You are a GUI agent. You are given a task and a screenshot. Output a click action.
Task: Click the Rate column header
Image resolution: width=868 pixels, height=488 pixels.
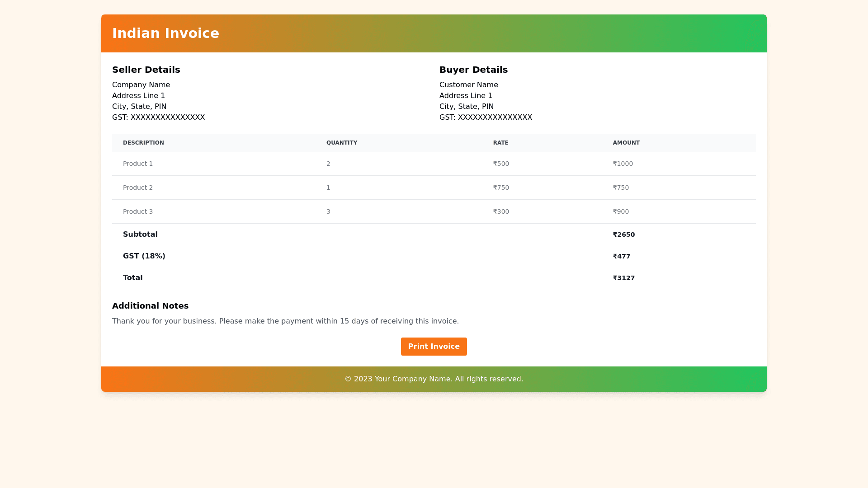[500, 143]
